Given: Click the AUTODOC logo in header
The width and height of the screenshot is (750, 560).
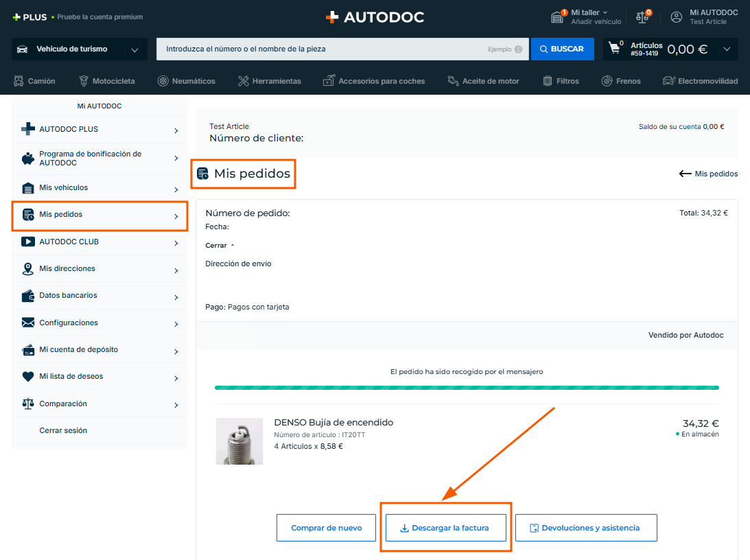Looking at the screenshot, I should point(375,17).
